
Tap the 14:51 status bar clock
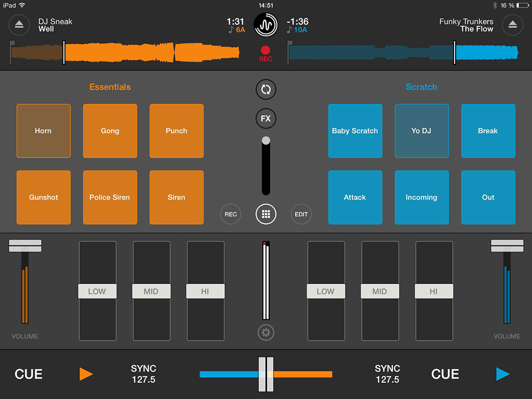pyautogui.click(x=266, y=5)
